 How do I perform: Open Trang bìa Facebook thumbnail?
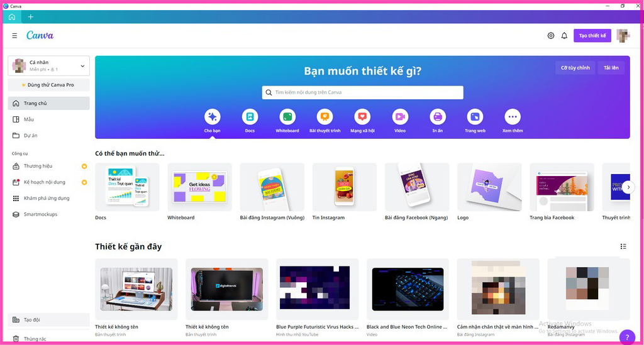point(562,187)
